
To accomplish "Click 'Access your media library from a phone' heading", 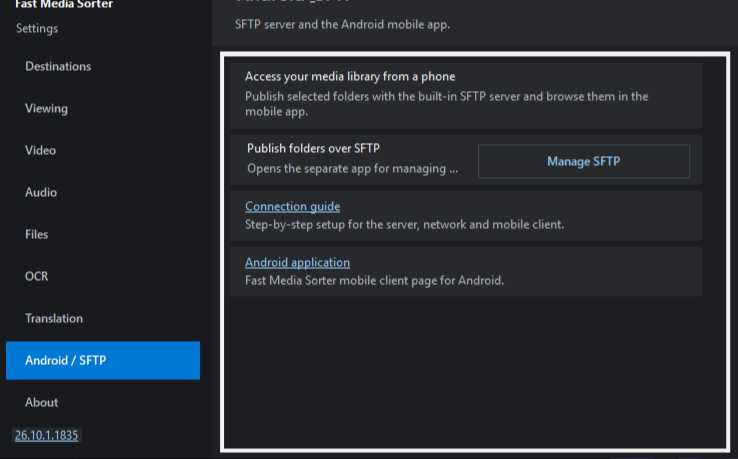I will pyautogui.click(x=350, y=76).
